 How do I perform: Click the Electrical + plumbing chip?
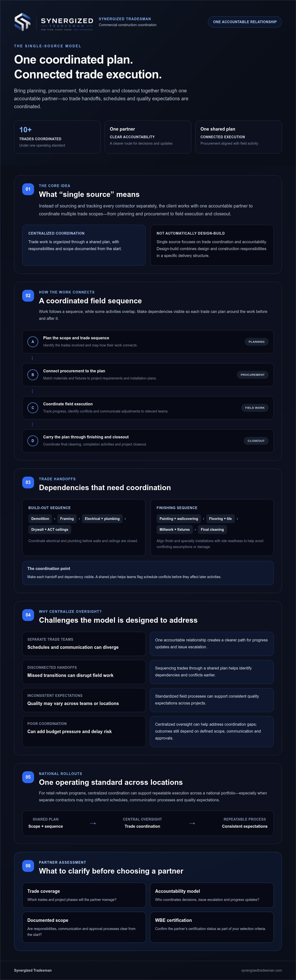[x=102, y=518]
